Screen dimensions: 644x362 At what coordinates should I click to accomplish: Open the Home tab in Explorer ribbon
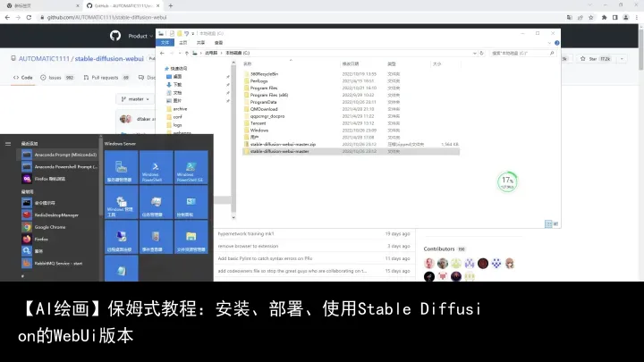click(x=182, y=43)
